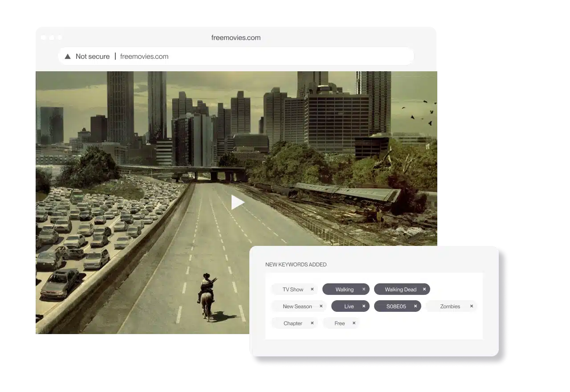Click the Not secure label text
The width and height of the screenshot is (570, 392).
(93, 57)
